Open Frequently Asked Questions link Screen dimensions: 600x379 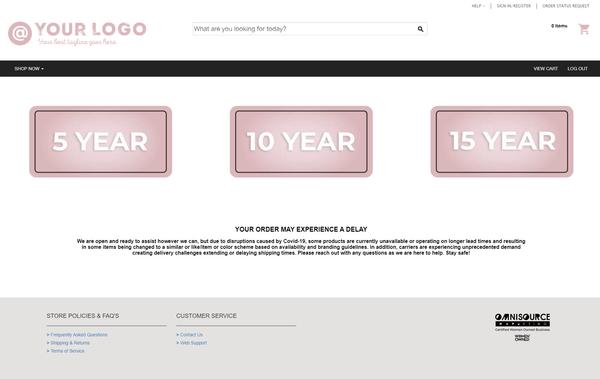pos(79,335)
